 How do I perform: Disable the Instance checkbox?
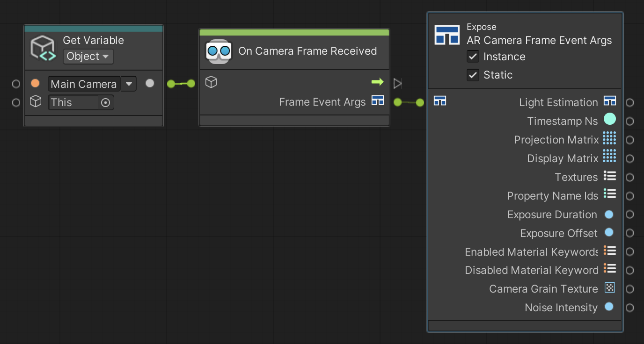pos(473,57)
